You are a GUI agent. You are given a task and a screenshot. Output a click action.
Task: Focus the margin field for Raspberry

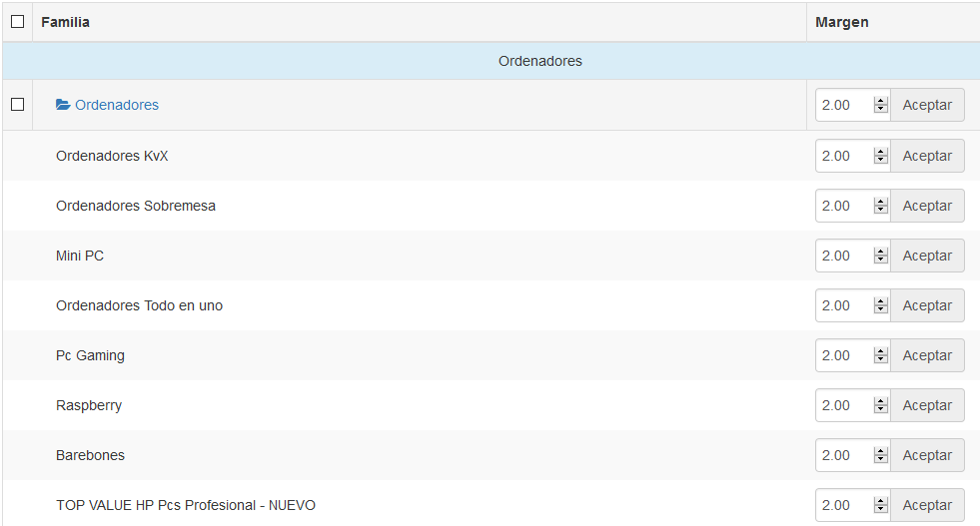pyautogui.click(x=844, y=405)
